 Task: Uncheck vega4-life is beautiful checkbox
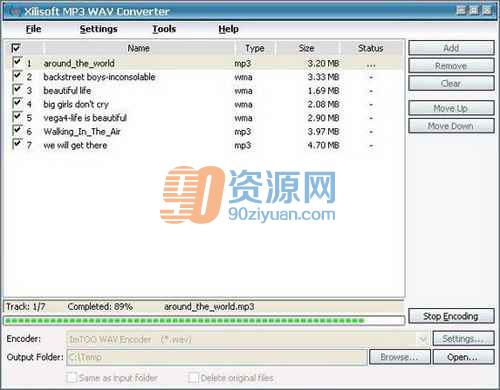pos(17,117)
